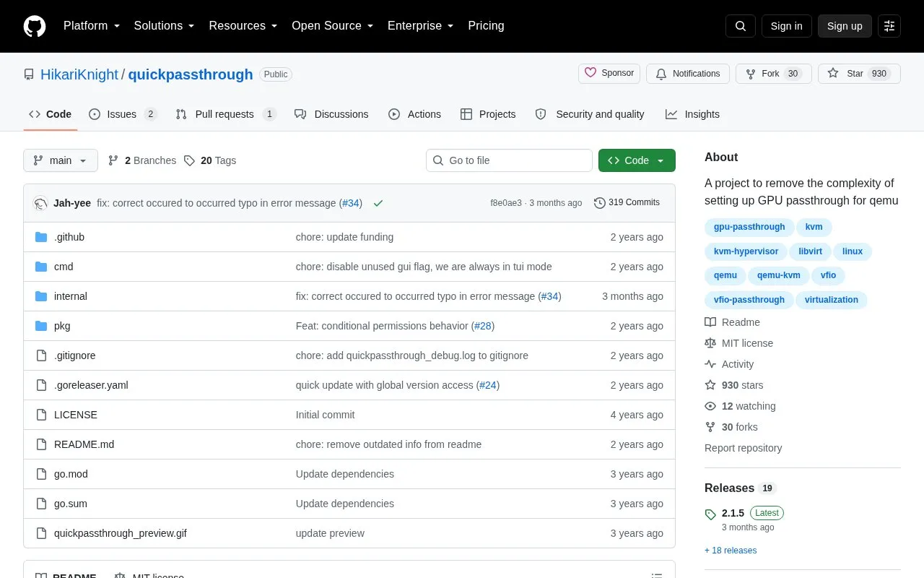This screenshot has width=924, height=578.
Task: Open quickpassthrough_preview.gif file
Action: 121,533
